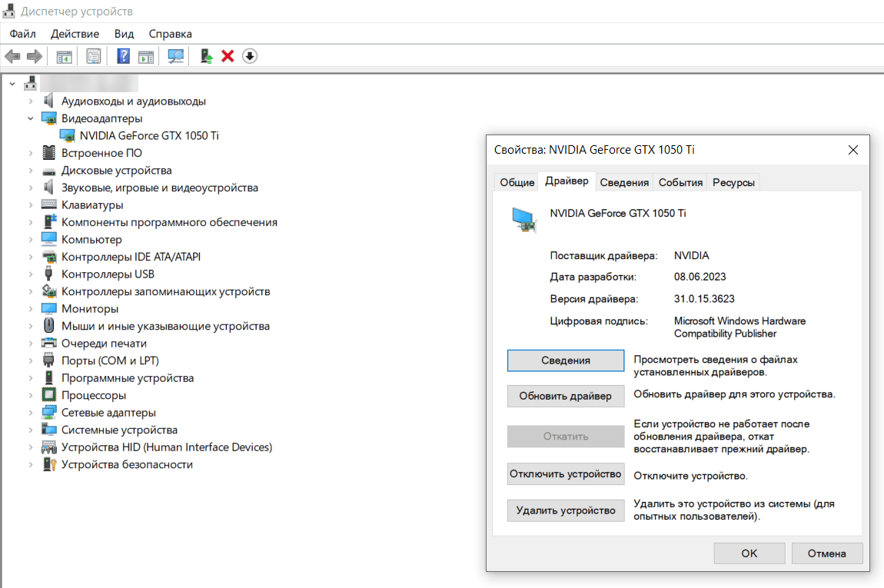Expand the Звуковые, игровые и видеоустройства branch

point(31,188)
